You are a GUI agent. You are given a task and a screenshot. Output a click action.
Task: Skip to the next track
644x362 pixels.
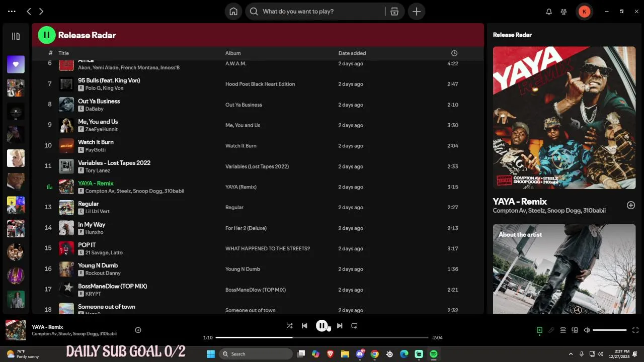(x=340, y=326)
